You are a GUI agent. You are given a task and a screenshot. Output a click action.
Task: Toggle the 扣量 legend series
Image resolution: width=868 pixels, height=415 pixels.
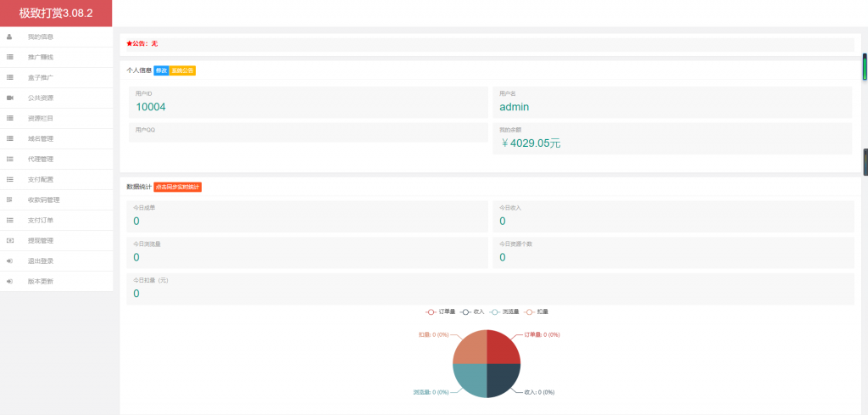pyautogui.click(x=536, y=312)
